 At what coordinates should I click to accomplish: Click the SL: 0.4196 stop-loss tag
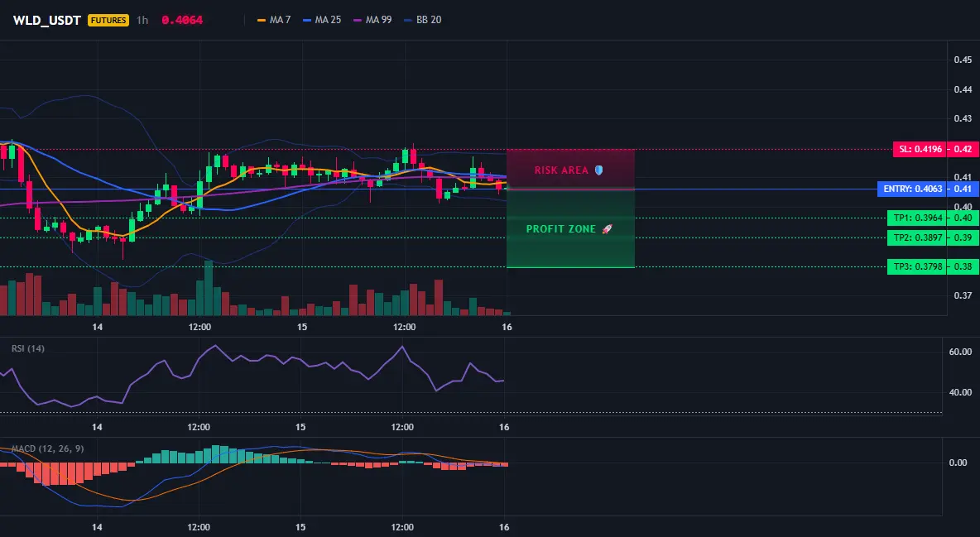click(x=920, y=149)
